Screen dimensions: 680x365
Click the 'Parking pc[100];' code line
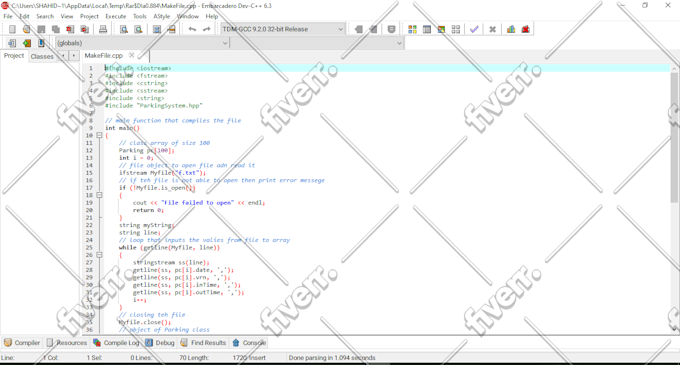147,150
